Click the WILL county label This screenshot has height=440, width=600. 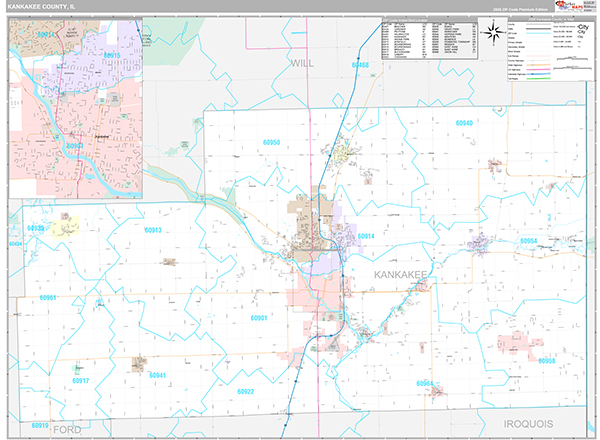pyautogui.click(x=302, y=63)
